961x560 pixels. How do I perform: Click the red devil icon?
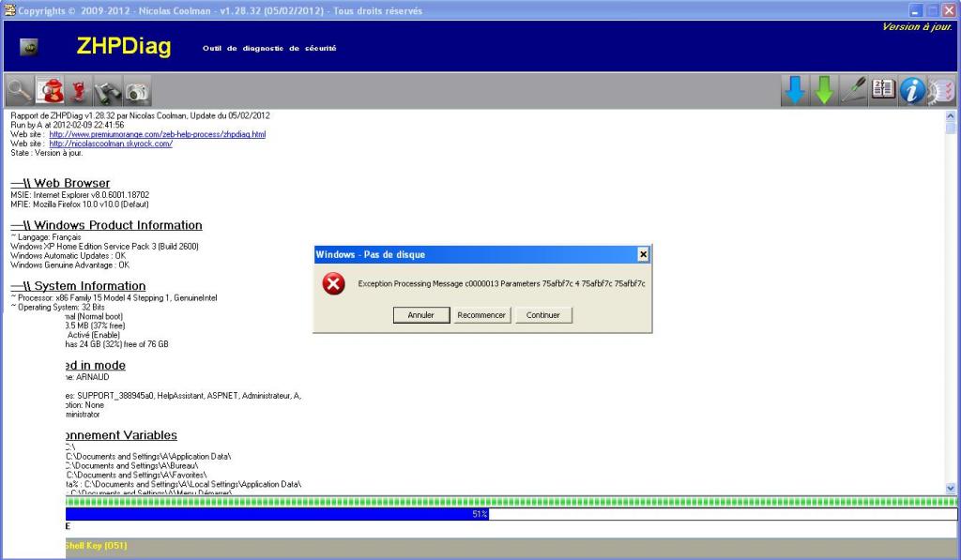coord(79,91)
